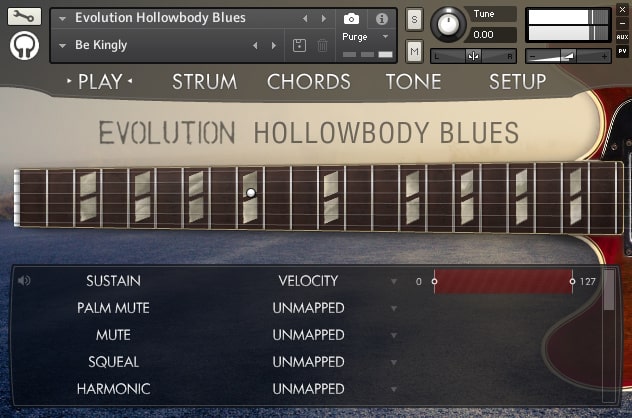Click the fretboard position marker dot
Screen dimensions: 632x418
click(251, 193)
